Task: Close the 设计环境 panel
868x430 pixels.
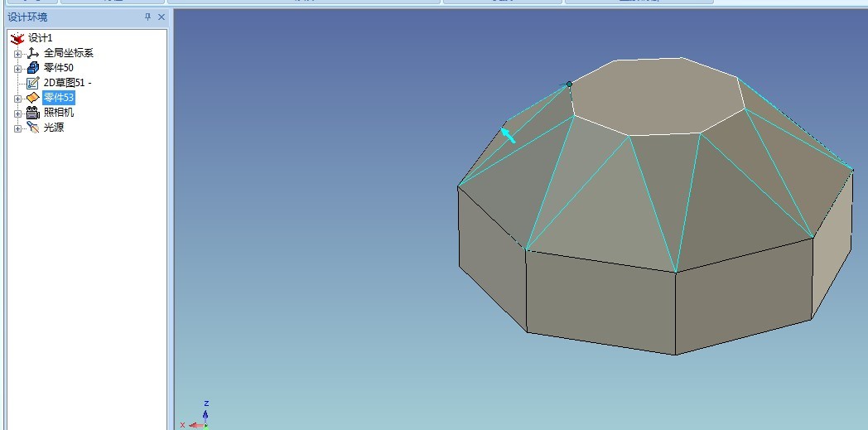Action: click(x=161, y=17)
